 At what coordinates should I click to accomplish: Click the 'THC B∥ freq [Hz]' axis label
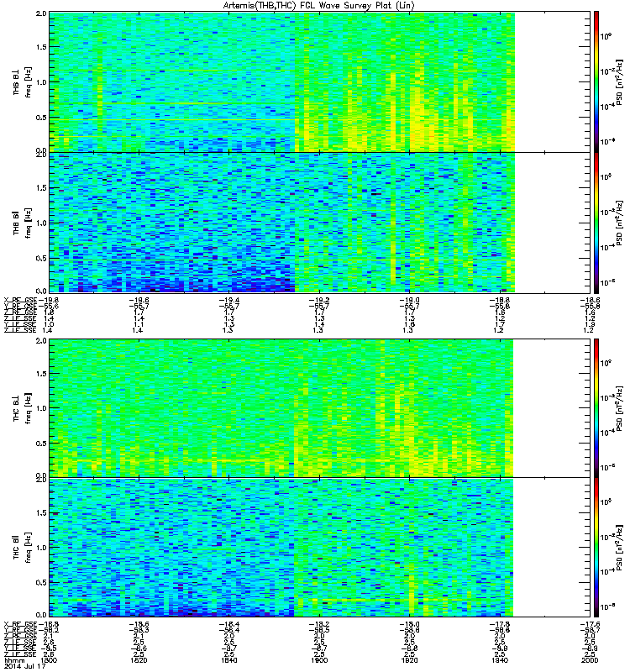(x=22, y=548)
